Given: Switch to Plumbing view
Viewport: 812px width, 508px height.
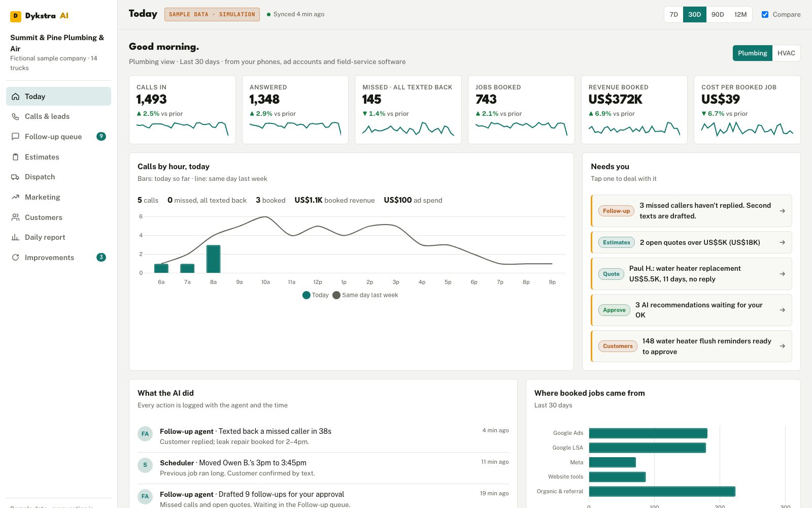Looking at the screenshot, I should 752,53.
